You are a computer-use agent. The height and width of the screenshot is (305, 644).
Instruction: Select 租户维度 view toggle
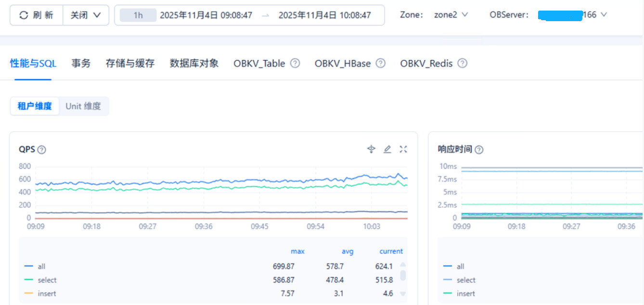(x=35, y=106)
